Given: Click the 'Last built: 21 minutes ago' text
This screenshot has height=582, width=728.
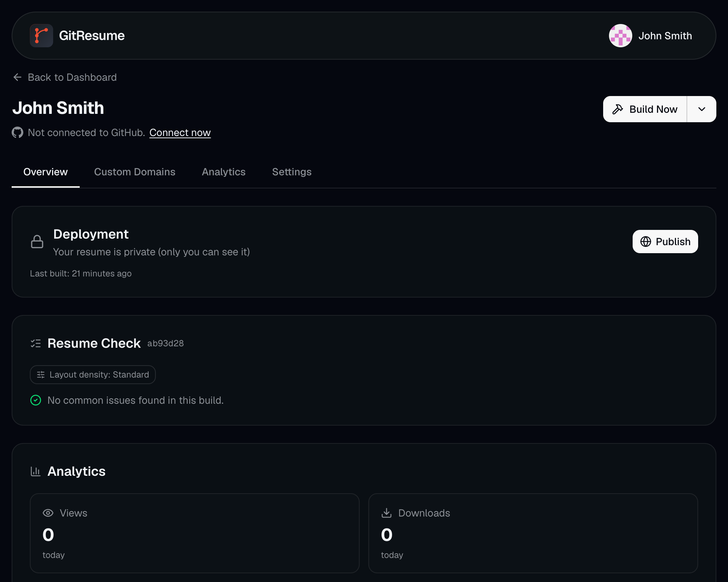Looking at the screenshot, I should click(81, 274).
